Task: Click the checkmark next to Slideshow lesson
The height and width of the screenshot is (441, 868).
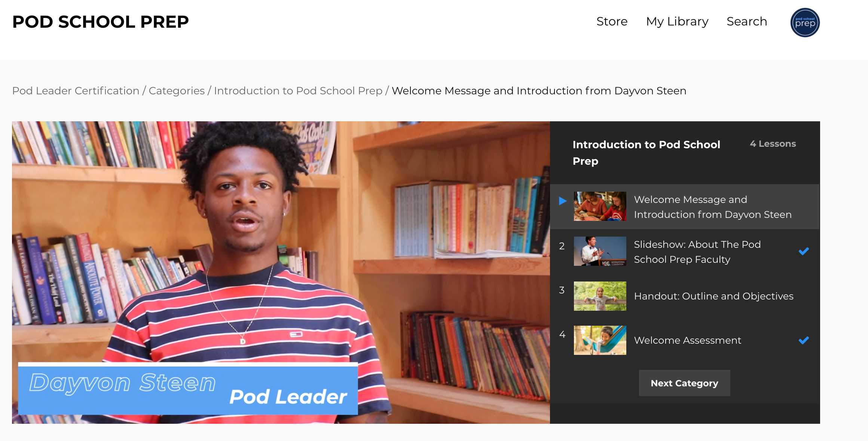Action: pos(804,251)
